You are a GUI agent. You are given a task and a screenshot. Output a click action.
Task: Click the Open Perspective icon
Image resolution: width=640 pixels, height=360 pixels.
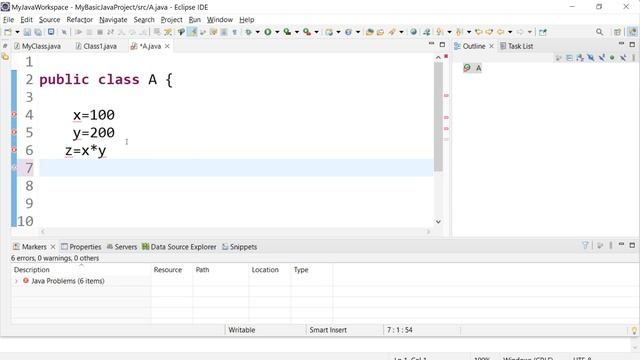point(618,32)
